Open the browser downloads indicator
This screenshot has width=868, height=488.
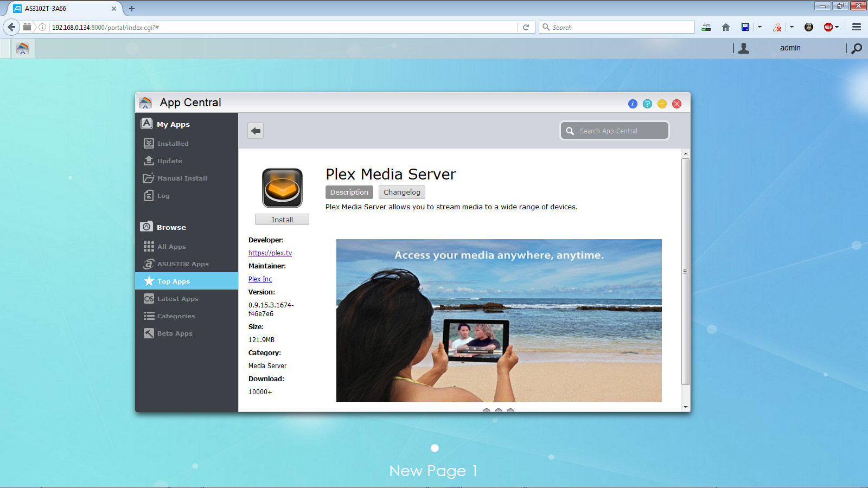click(706, 27)
